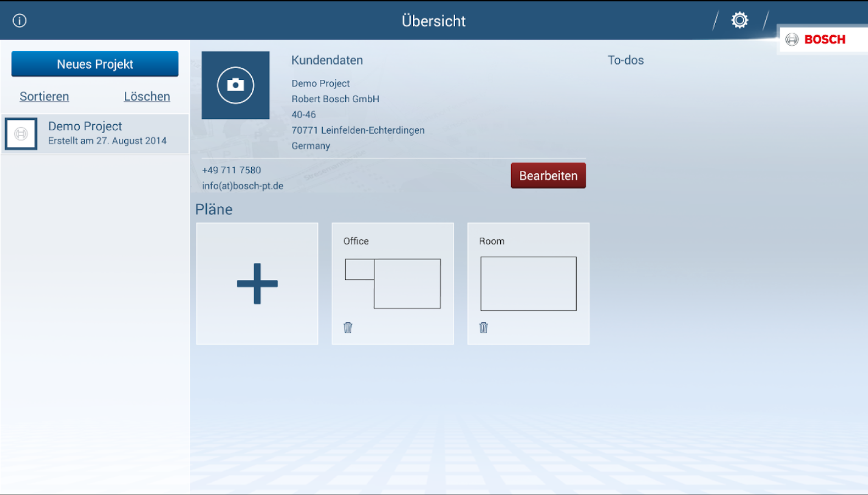Sort projects via Sortieren link
868x495 pixels.
[45, 97]
